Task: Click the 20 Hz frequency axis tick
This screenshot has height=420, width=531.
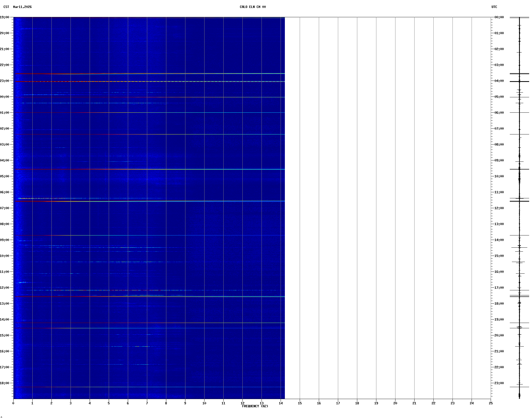Action: [395, 403]
